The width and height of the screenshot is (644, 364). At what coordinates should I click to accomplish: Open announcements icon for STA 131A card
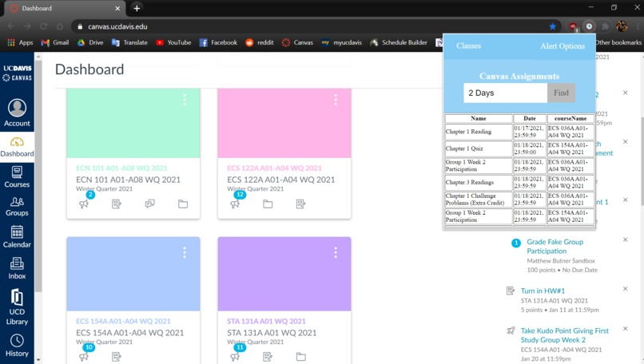(x=235, y=357)
